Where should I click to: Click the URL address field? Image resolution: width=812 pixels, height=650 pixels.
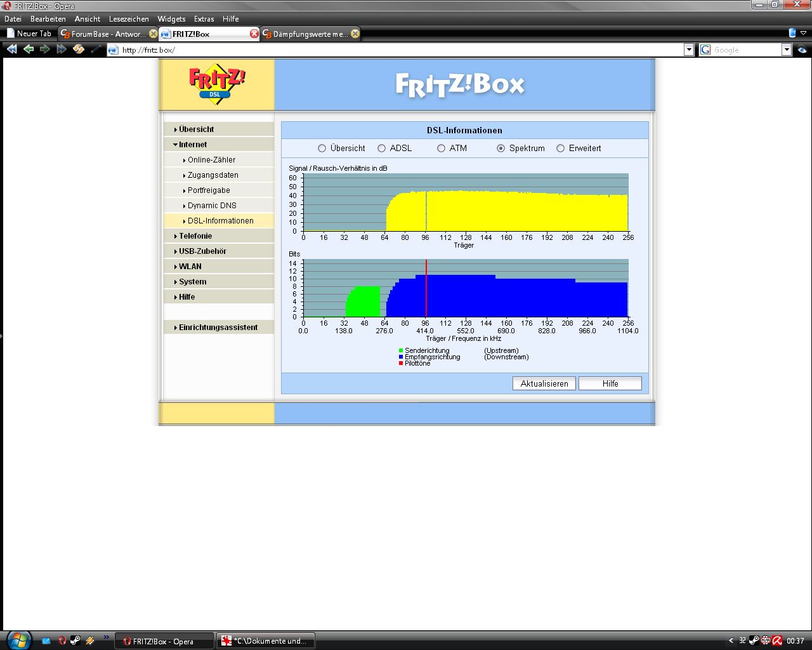coord(401,50)
